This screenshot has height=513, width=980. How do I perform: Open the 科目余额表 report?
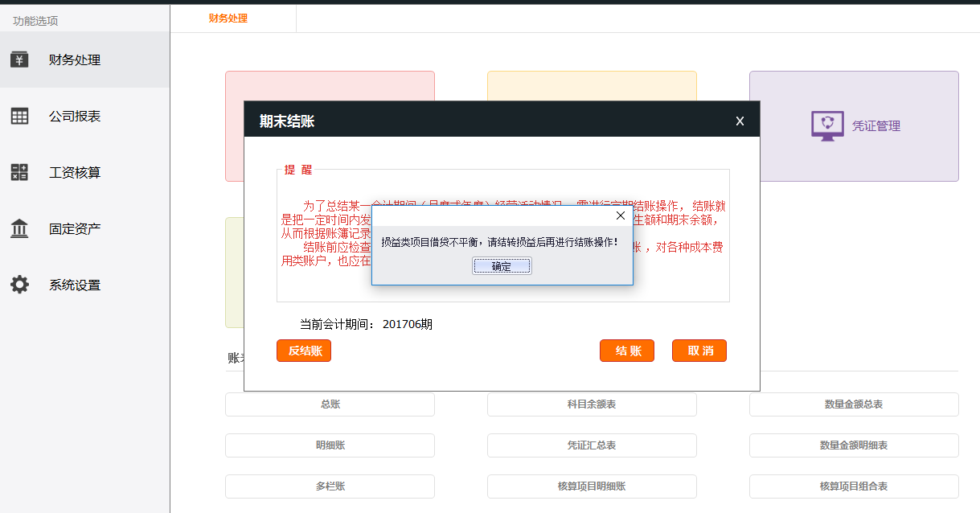(x=592, y=404)
